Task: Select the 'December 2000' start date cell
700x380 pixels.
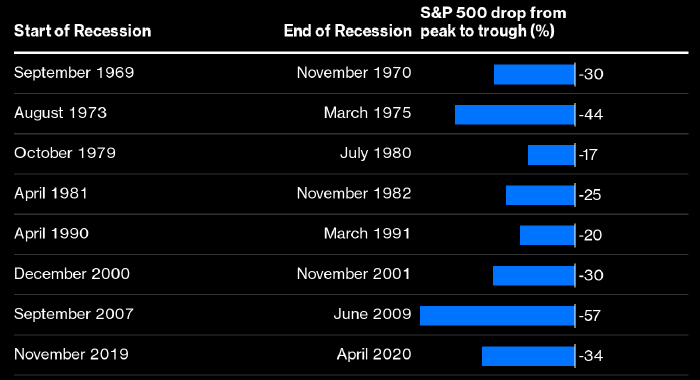Action: 72,274
